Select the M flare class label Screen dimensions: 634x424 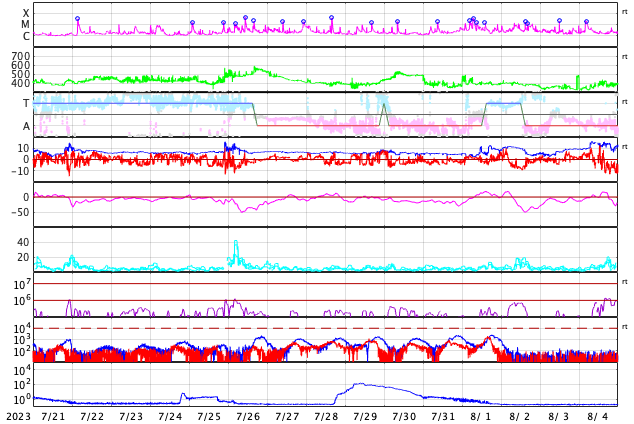click(26, 25)
